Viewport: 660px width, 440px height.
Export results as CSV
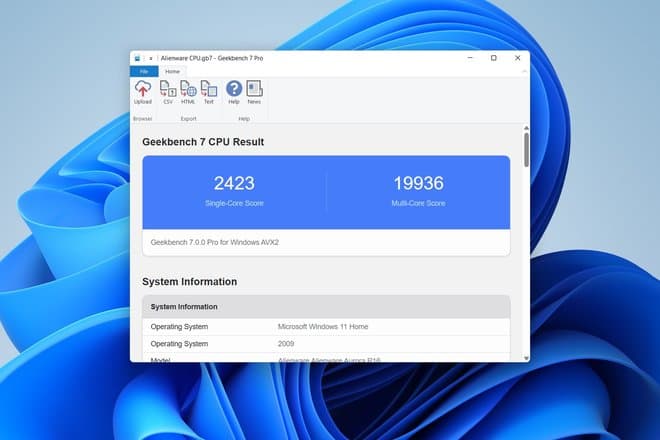click(x=168, y=93)
